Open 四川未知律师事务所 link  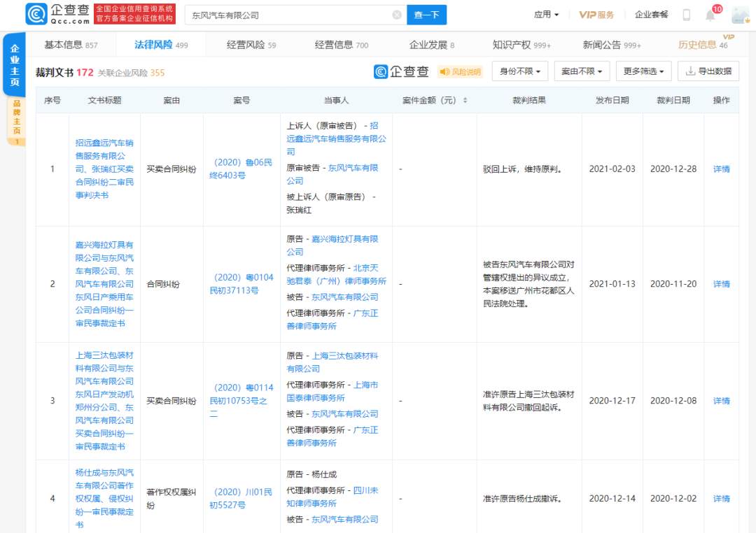332,497
